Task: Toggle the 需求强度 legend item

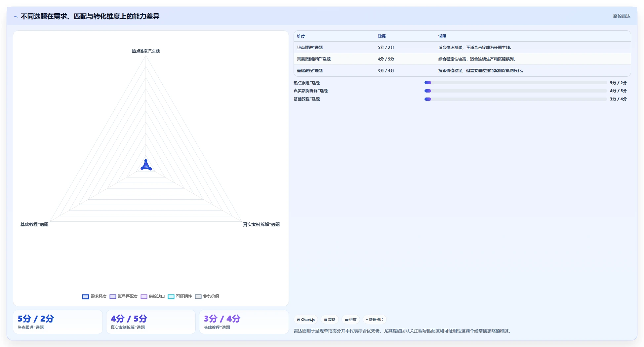Action: (95, 296)
